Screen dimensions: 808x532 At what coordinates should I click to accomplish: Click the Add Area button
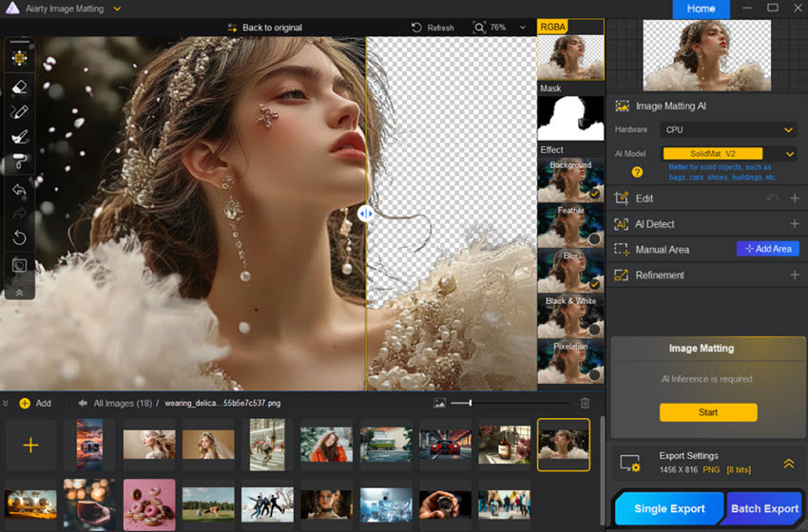[768, 249]
